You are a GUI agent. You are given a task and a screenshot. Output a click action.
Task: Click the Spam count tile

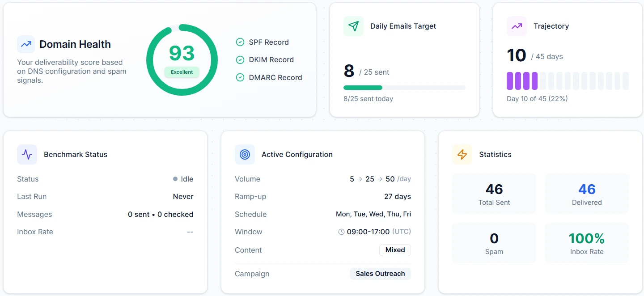(494, 243)
